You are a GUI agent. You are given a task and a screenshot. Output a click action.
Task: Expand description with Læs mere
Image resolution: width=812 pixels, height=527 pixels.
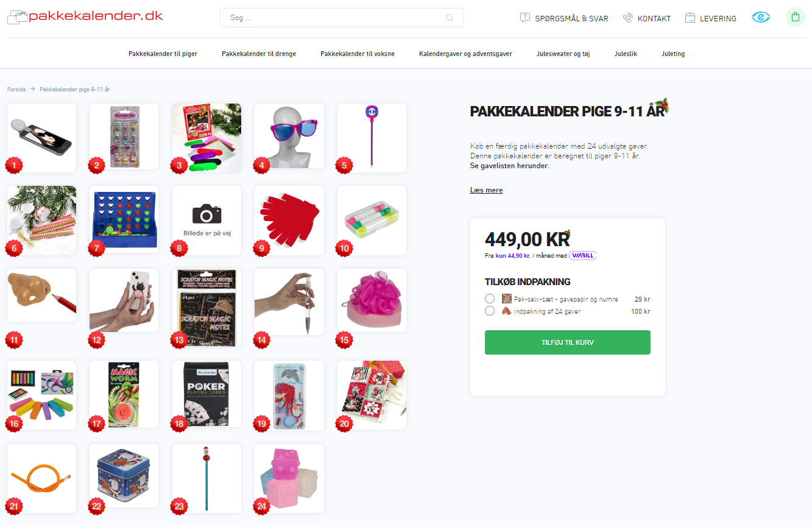486,190
